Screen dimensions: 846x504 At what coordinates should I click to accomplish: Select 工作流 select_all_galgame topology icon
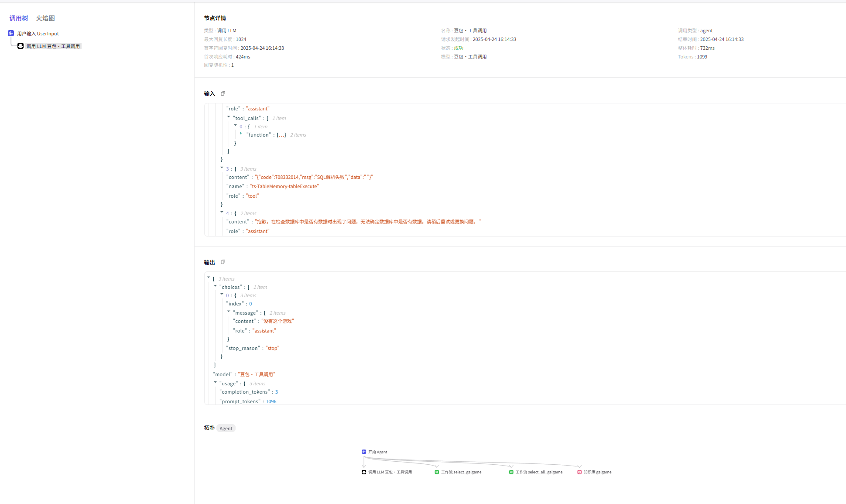pos(511,472)
